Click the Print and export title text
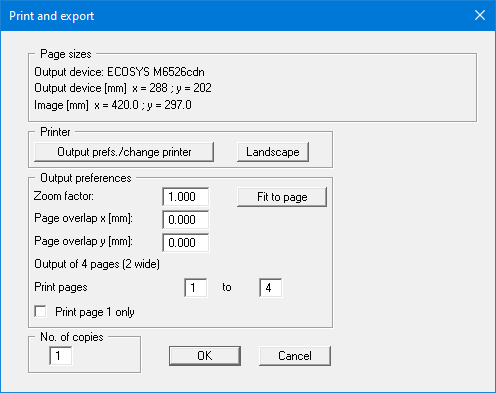Viewport: 496px width, 393px height. [52, 16]
